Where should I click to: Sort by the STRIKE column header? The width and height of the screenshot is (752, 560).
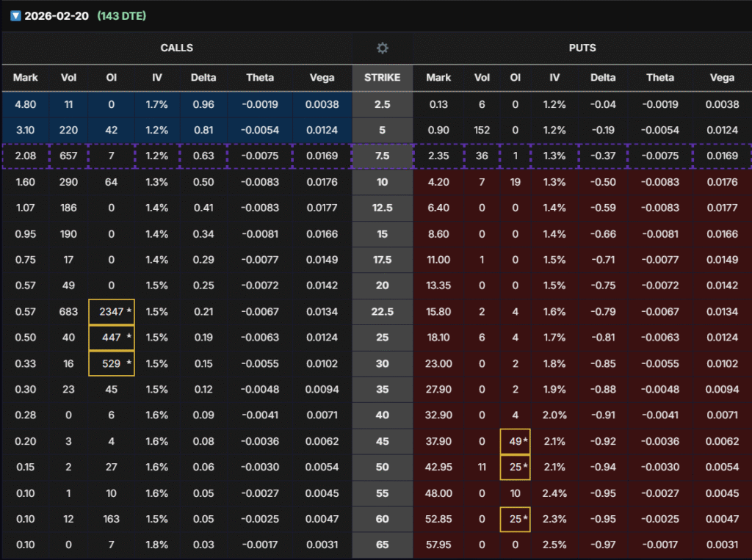click(x=382, y=78)
